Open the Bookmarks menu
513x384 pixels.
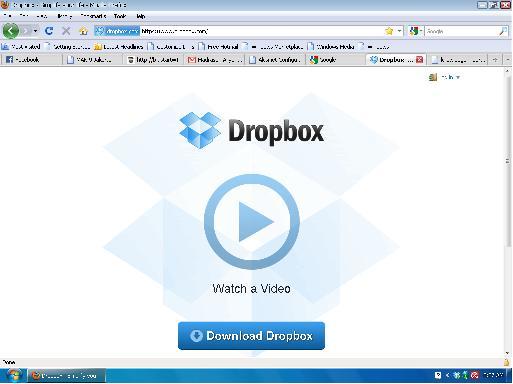click(x=93, y=16)
